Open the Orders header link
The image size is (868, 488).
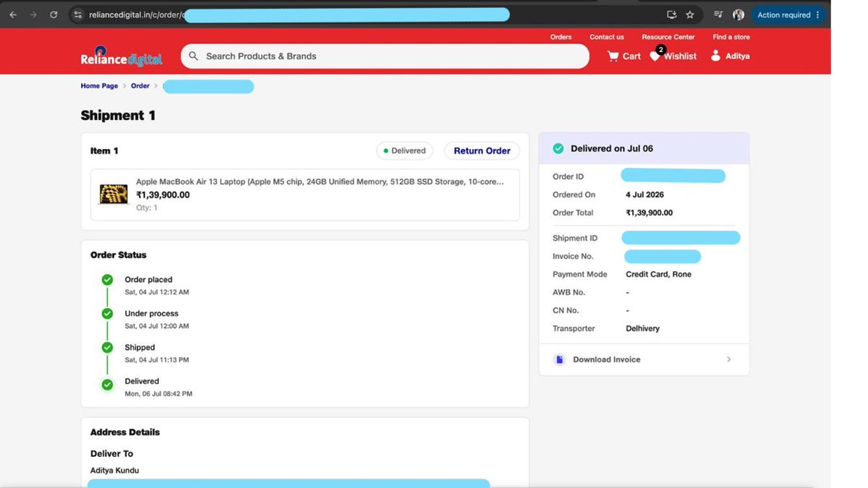561,37
